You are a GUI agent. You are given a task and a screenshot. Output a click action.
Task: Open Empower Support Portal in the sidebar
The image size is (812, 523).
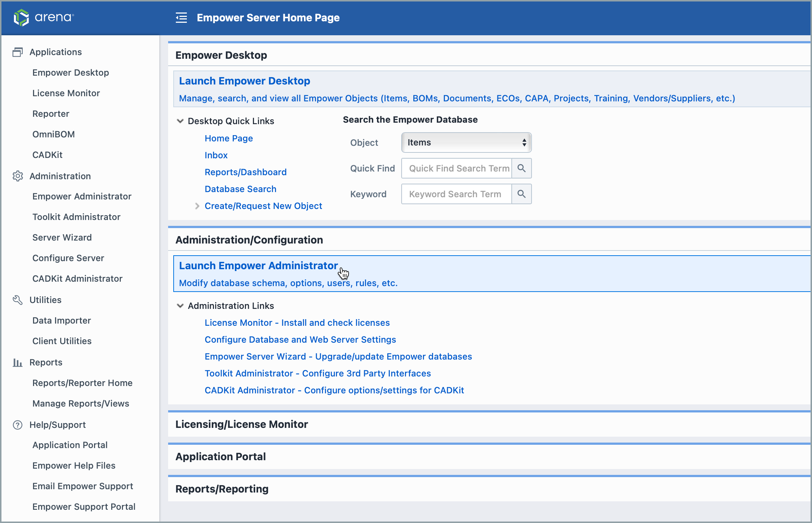84,507
